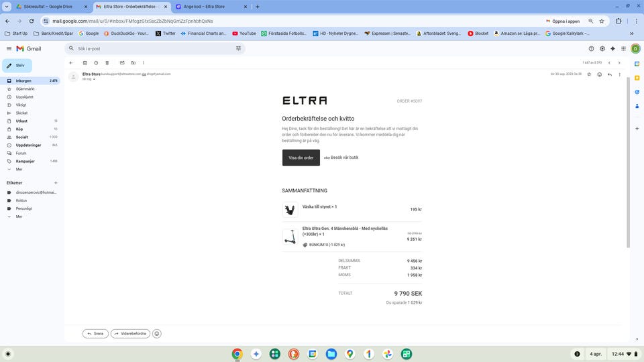Star the Eltra Store email
Screen dimensions: 644x362
(x=589, y=74)
